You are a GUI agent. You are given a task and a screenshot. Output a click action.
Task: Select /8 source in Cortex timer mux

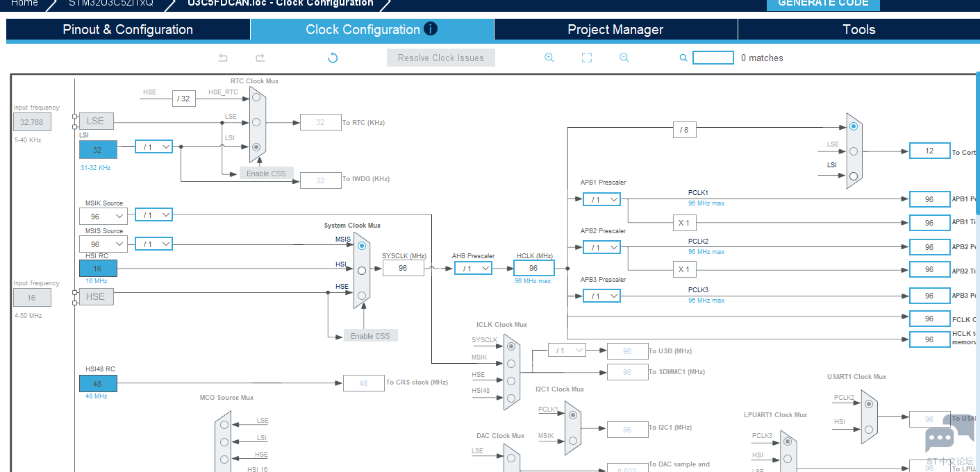853,126
